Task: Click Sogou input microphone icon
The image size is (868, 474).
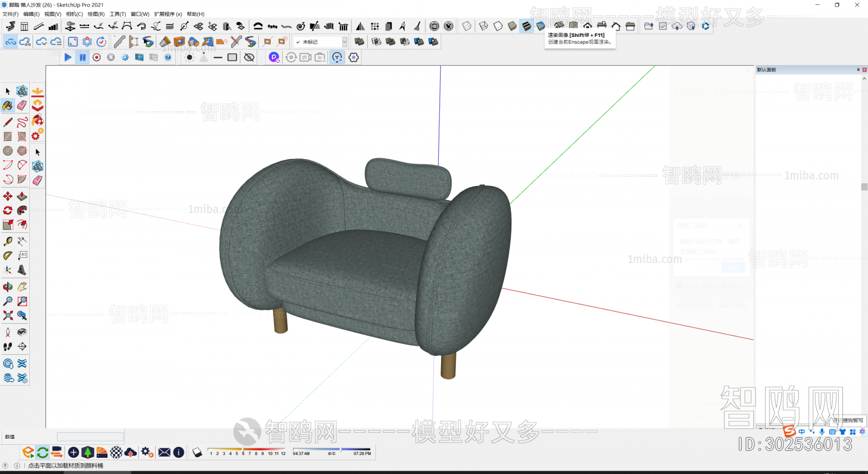Action: pyautogui.click(x=822, y=432)
